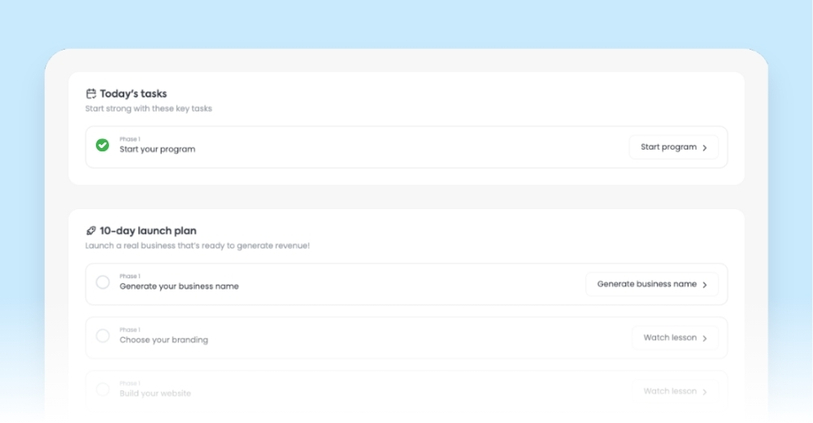Image resolution: width=813 pixels, height=423 pixels.
Task: Select the Start your program task title
Action: 157,150
